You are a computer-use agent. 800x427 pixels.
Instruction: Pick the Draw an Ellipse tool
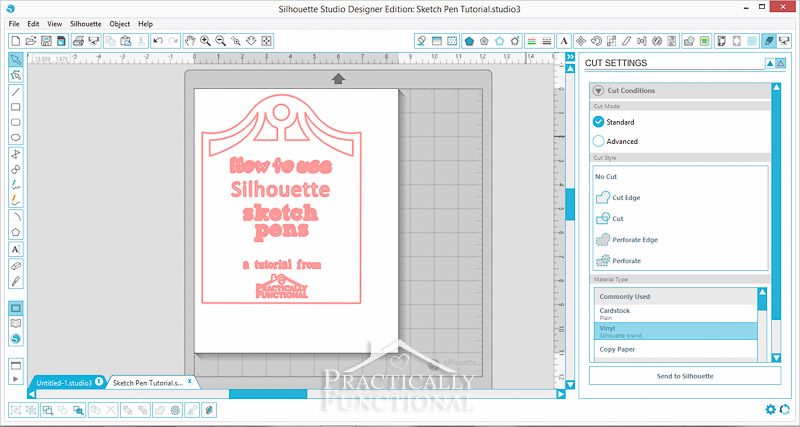pos(16,138)
